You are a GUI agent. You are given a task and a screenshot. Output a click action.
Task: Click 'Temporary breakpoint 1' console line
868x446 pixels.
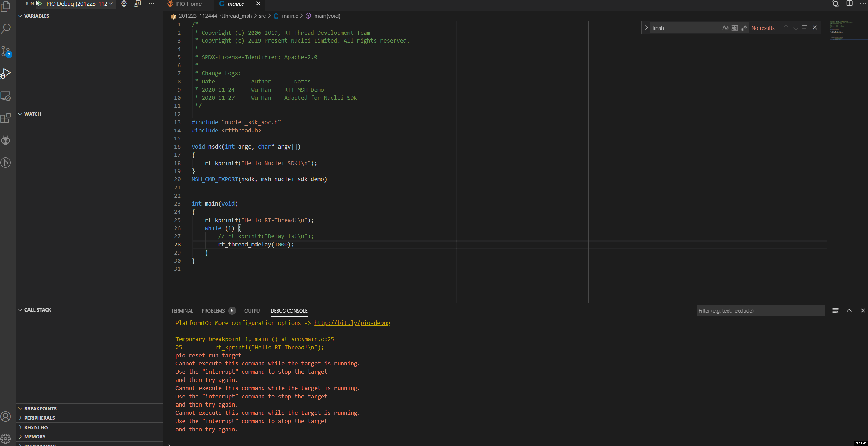point(254,339)
